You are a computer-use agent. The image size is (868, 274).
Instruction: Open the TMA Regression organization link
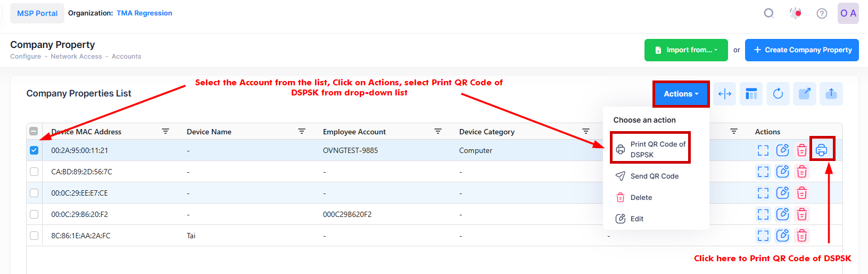pyautogui.click(x=144, y=13)
